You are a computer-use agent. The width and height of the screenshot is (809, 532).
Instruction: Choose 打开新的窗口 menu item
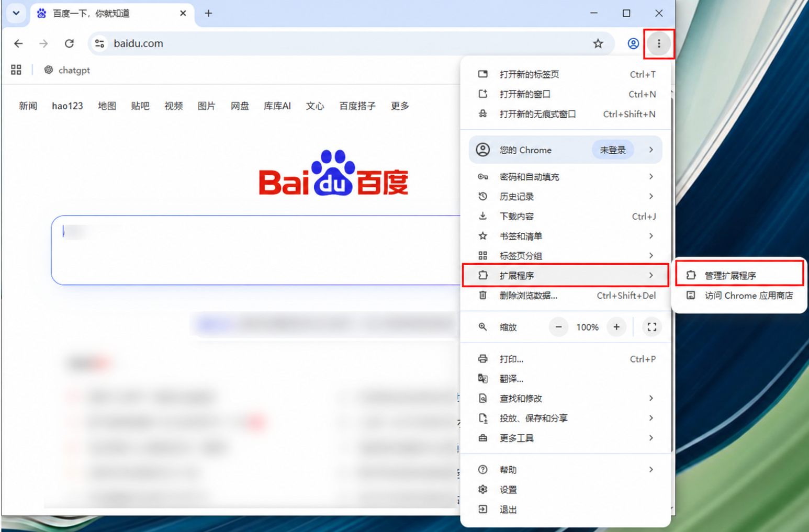click(566, 94)
